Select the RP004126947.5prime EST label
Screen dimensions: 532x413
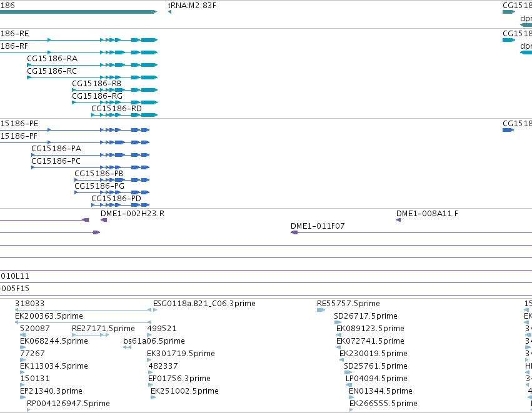[x=68, y=404]
